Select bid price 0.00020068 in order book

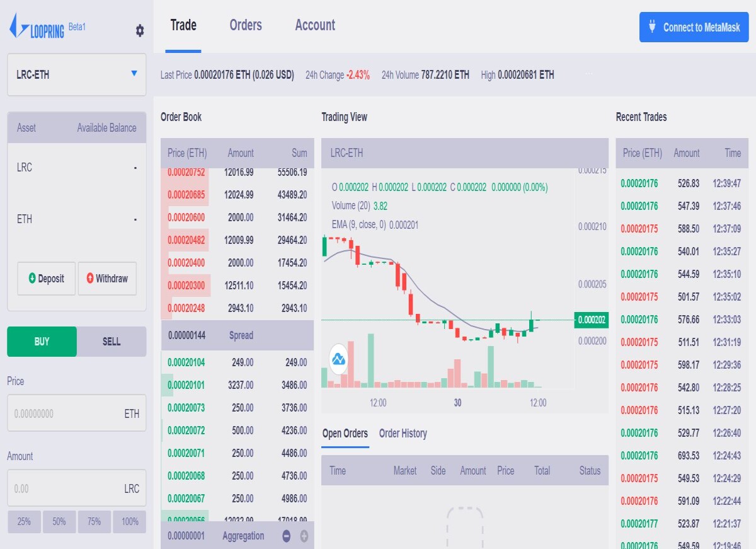pos(186,476)
